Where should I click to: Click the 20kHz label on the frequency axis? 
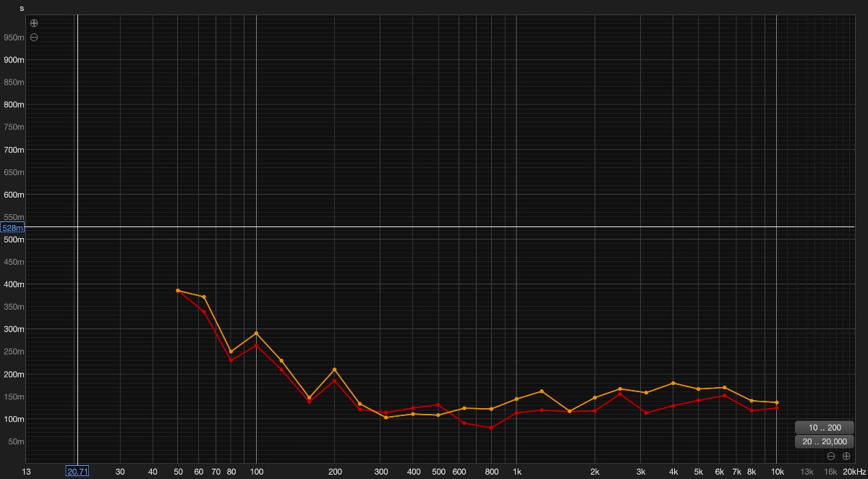(x=854, y=472)
